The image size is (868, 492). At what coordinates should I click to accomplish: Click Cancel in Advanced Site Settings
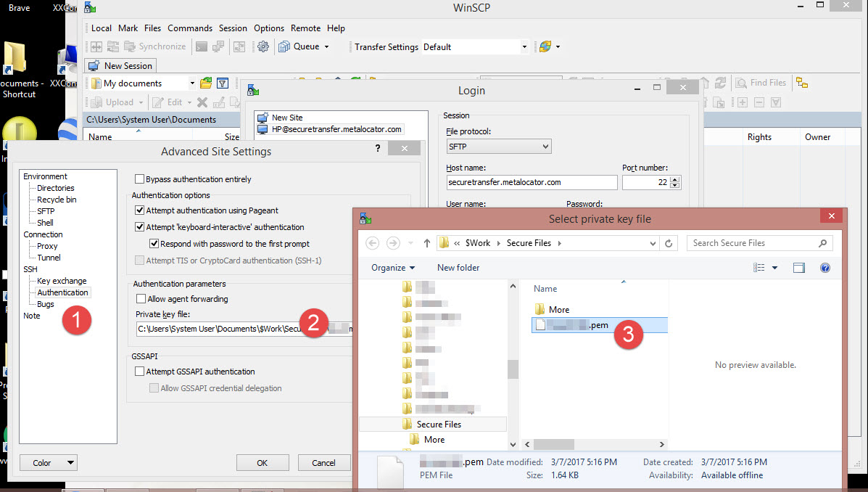click(x=323, y=463)
